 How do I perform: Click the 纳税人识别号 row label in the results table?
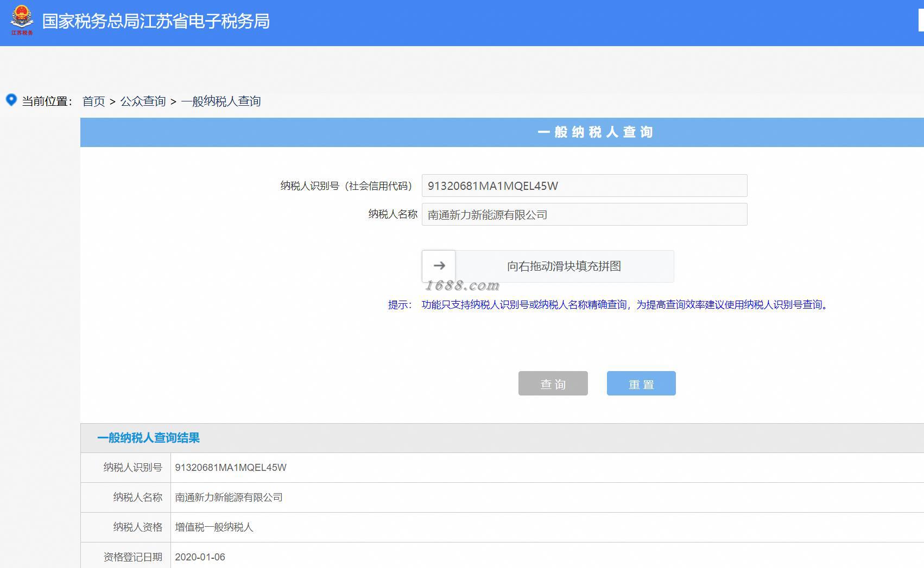pyautogui.click(x=133, y=468)
